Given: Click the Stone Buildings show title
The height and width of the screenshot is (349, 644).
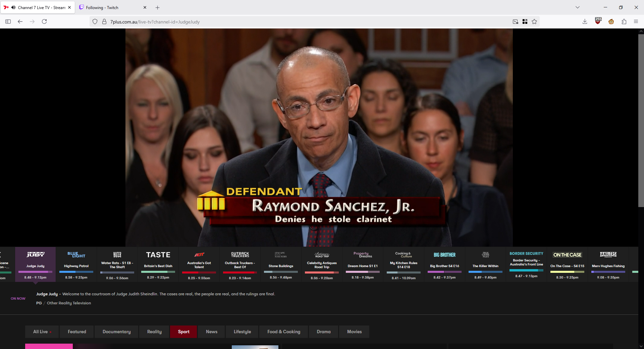Looking at the screenshot, I should (281, 266).
